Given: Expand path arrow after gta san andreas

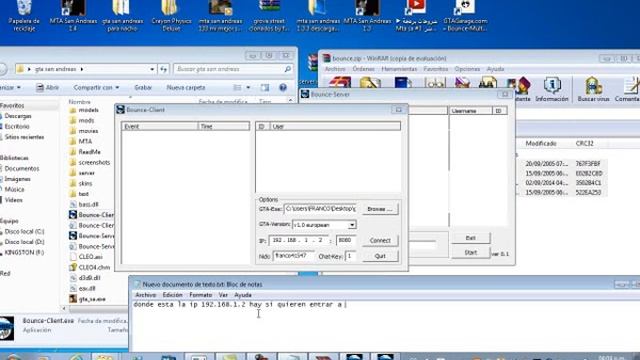Looking at the screenshot, I should (82, 69).
